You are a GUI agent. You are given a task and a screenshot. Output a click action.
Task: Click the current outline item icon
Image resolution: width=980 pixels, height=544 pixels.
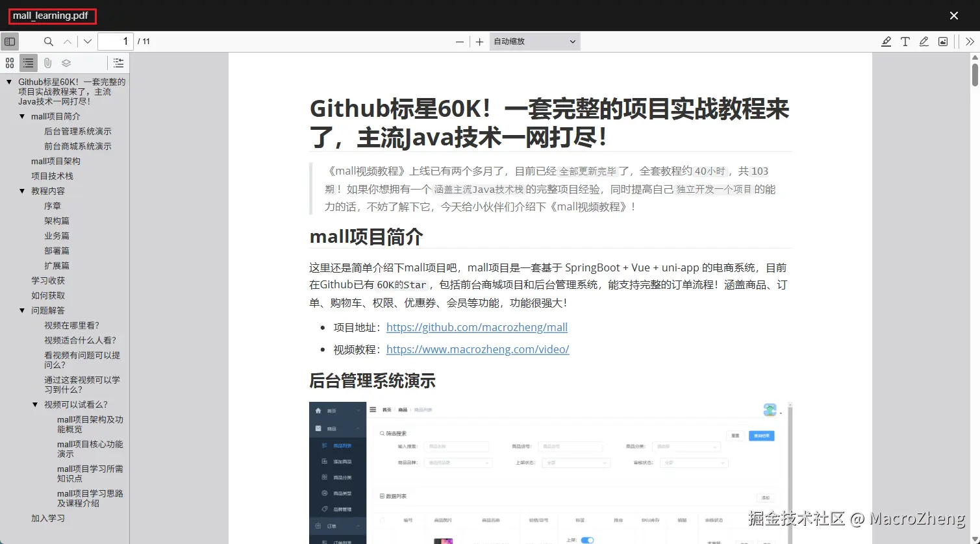118,63
